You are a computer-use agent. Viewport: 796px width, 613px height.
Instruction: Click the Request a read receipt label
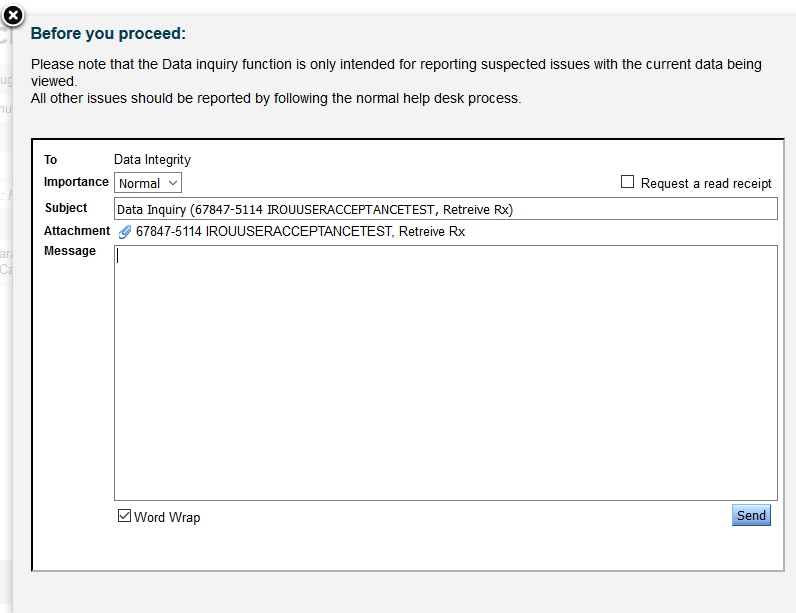[x=706, y=183]
